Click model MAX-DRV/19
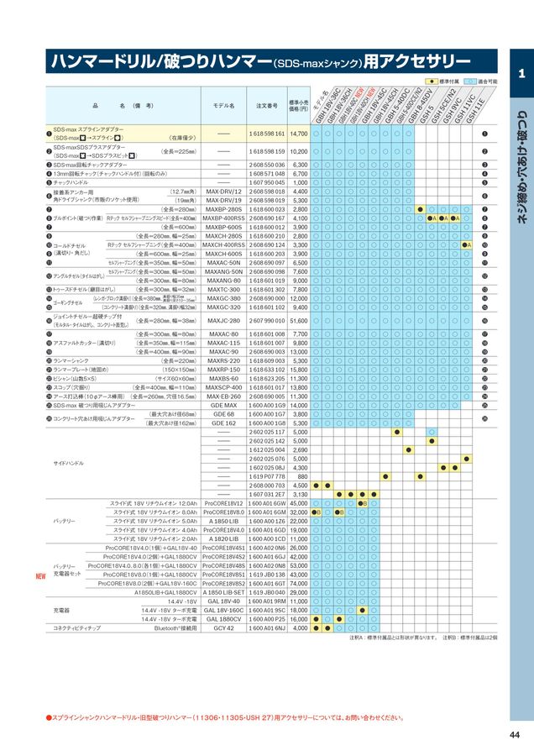The image size is (534, 756). (223, 200)
